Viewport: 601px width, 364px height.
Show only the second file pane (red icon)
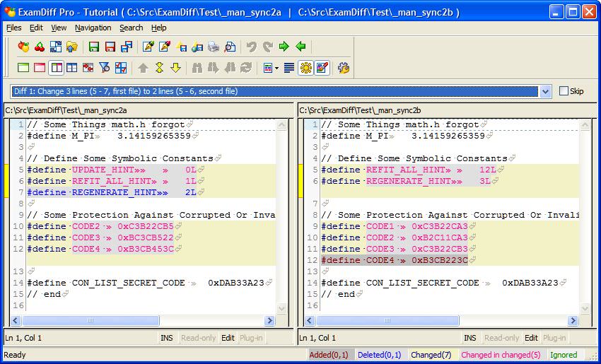40,68
